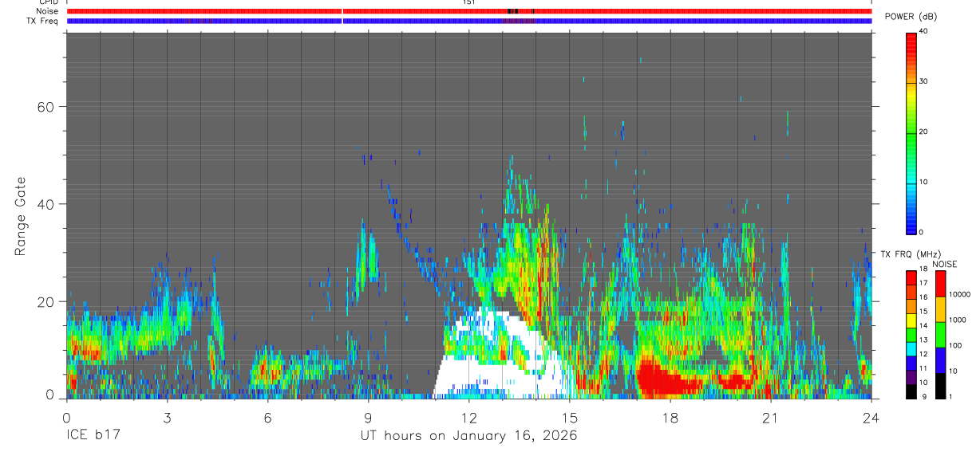Click the Range Gate y-axis title
This screenshot has height=452, width=980.
22,215
